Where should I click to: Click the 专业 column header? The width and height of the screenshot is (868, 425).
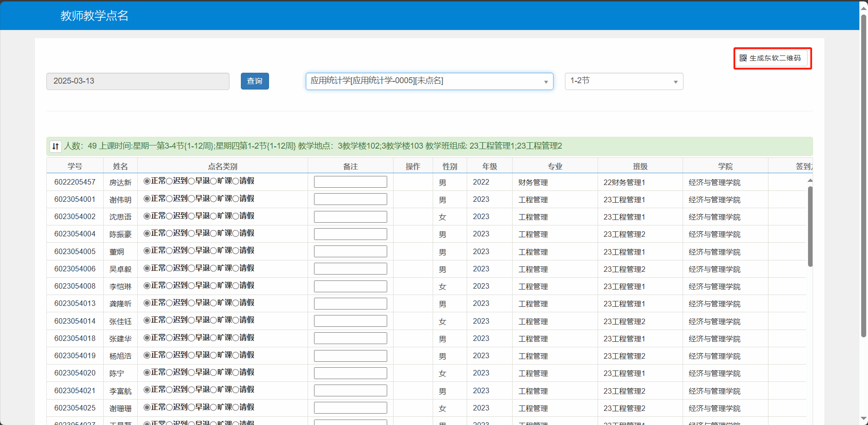pos(555,166)
